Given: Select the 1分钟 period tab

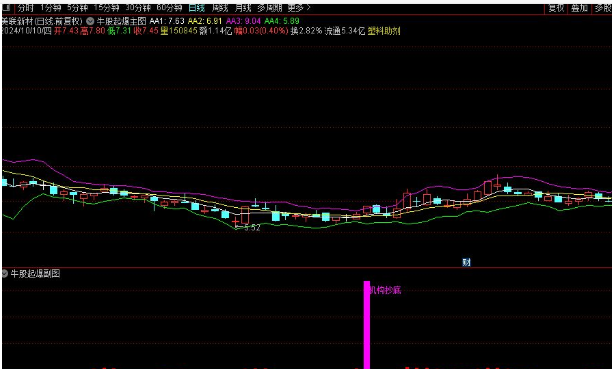Looking at the screenshot, I should [x=51, y=8].
